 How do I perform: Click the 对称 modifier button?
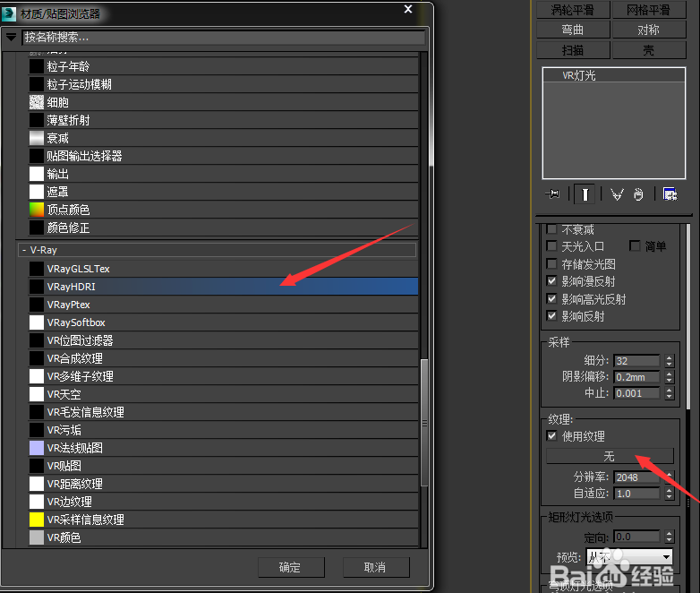[649, 30]
